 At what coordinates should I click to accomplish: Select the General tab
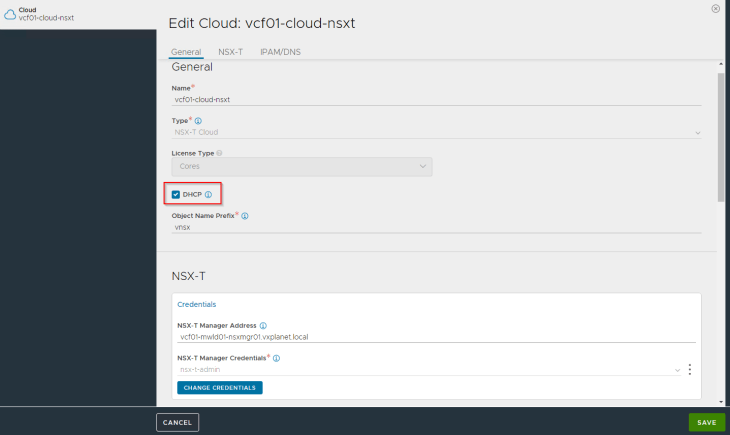tap(186, 52)
